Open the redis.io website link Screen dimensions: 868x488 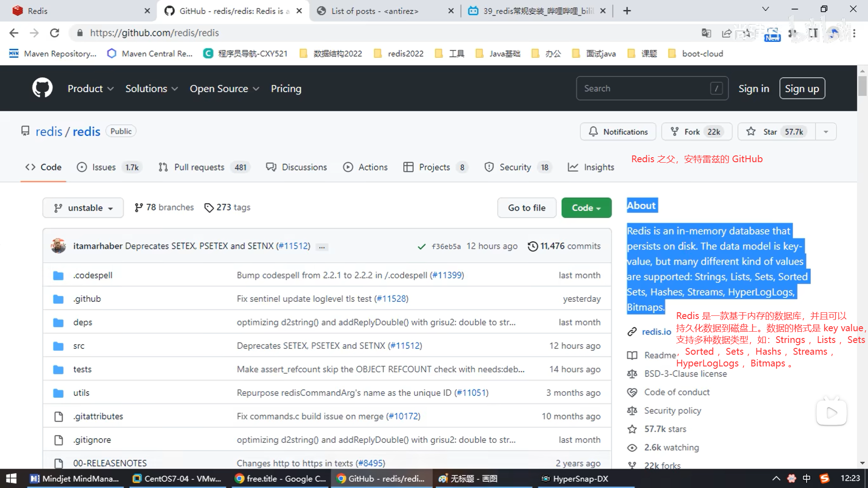point(656,332)
